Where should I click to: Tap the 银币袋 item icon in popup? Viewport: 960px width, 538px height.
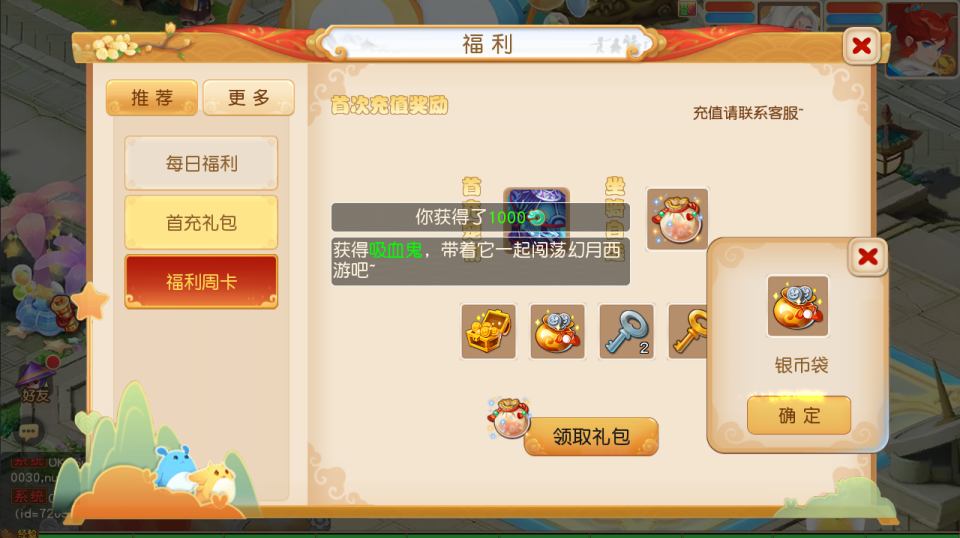tap(798, 306)
